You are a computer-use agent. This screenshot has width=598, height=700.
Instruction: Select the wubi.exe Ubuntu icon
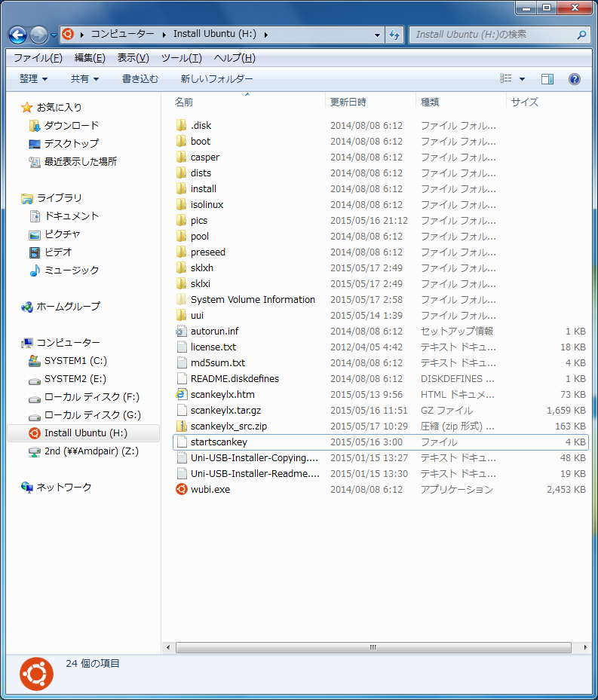pos(181,489)
